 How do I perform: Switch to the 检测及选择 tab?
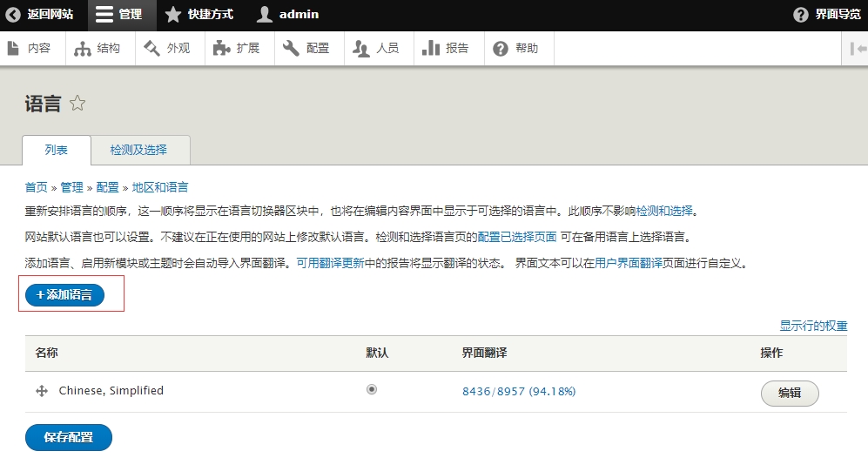(x=138, y=150)
